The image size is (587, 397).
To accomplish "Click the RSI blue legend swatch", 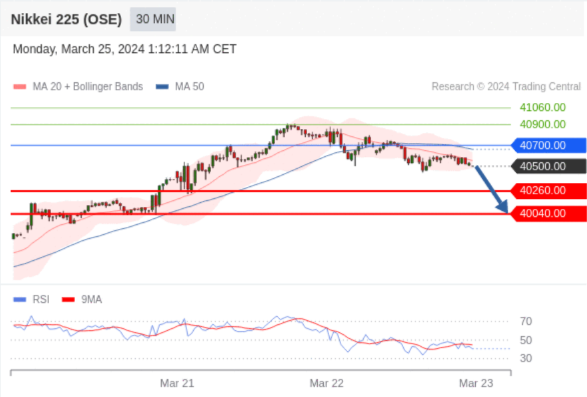I will (x=20, y=300).
